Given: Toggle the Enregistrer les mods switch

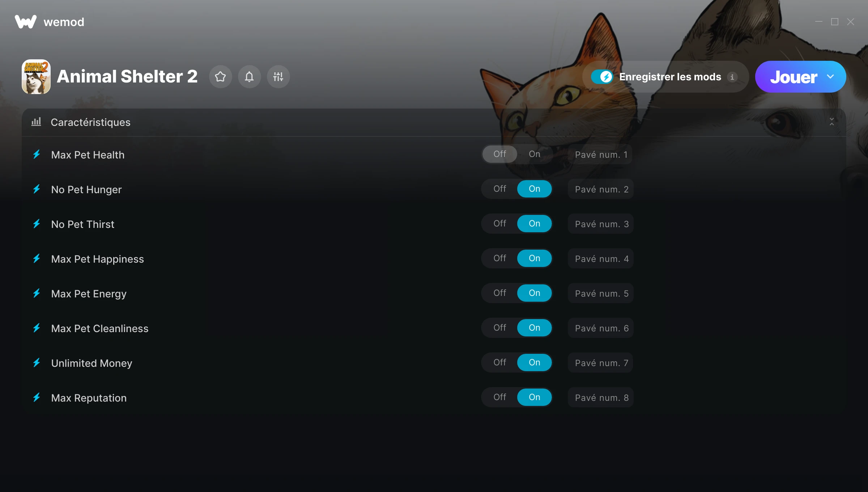Looking at the screenshot, I should (x=602, y=77).
